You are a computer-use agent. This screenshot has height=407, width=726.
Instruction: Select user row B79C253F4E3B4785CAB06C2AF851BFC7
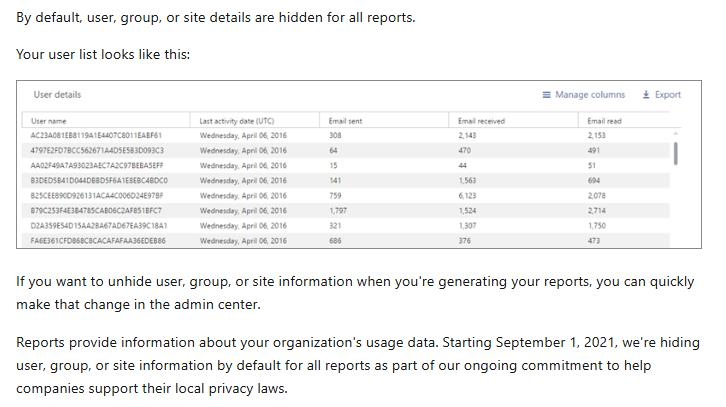coord(96,211)
